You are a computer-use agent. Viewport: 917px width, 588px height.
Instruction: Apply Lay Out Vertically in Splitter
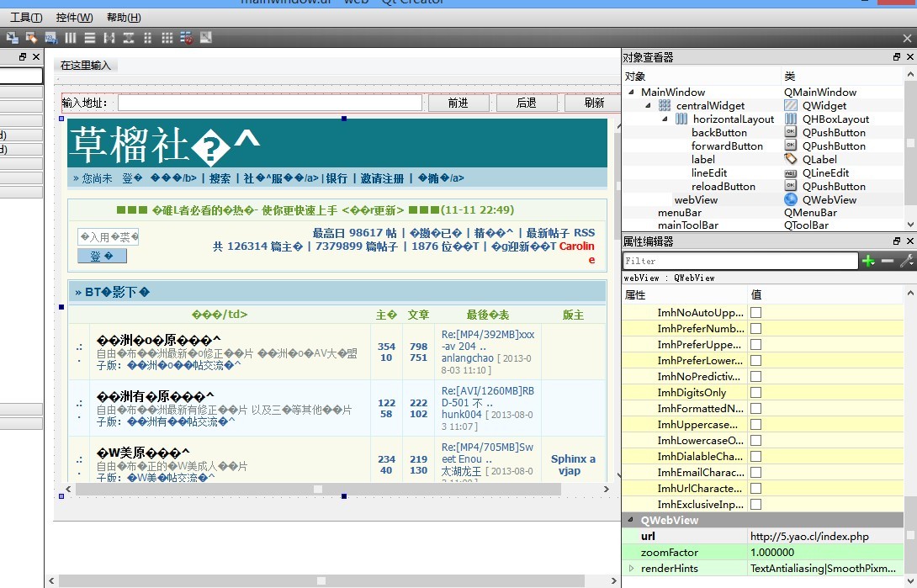pyautogui.click(x=128, y=38)
